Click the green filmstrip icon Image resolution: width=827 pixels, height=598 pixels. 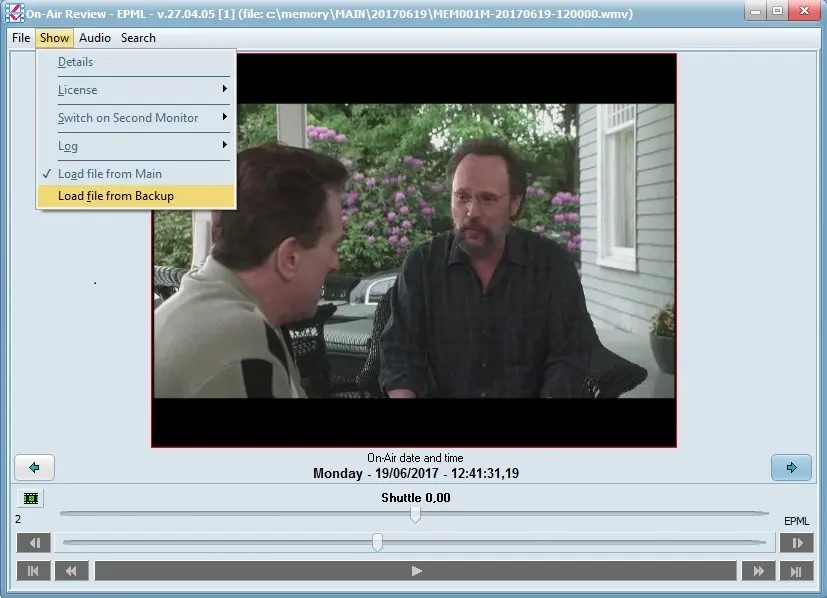[31, 498]
